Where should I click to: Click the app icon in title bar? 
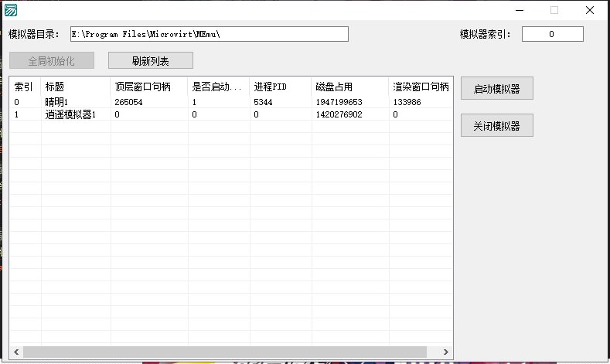point(11,10)
